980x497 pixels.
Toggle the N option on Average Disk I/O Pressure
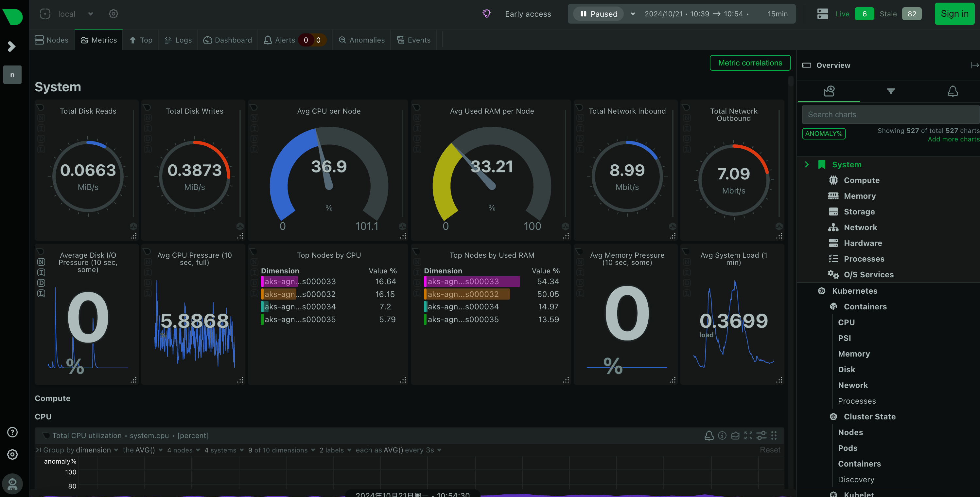41,262
